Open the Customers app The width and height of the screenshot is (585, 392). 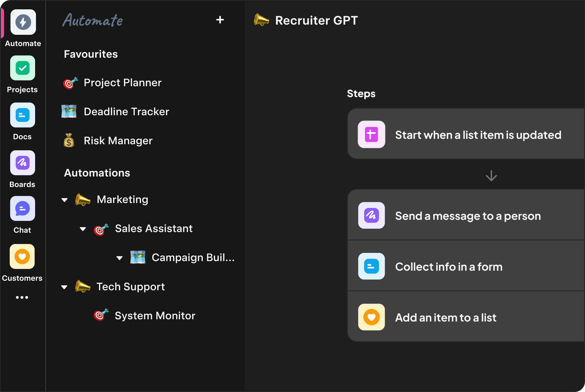pos(22,257)
